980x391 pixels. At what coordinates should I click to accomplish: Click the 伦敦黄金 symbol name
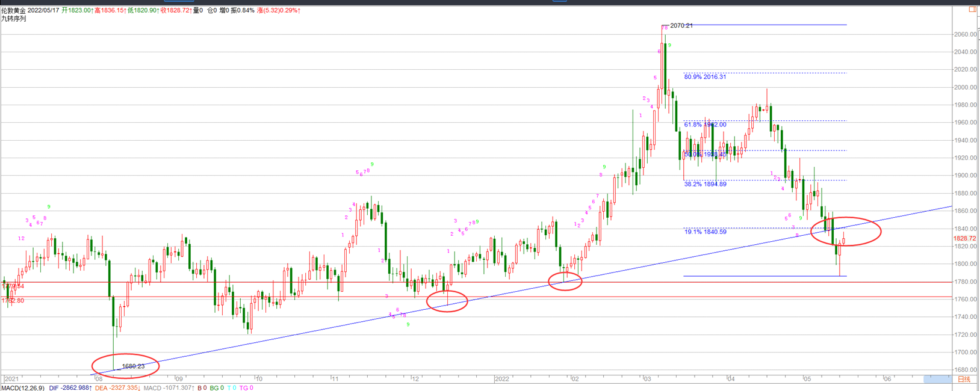coord(13,11)
